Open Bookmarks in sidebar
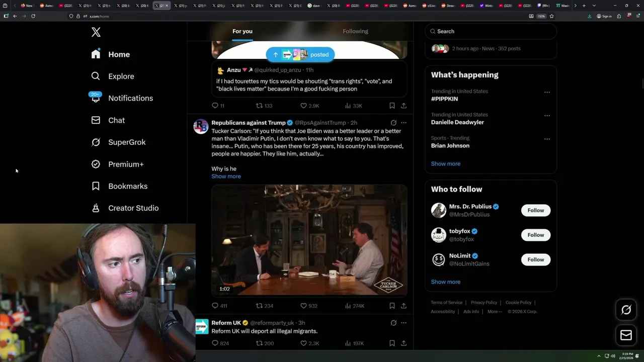Image resolution: width=644 pixels, height=362 pixels. [119, 186]
